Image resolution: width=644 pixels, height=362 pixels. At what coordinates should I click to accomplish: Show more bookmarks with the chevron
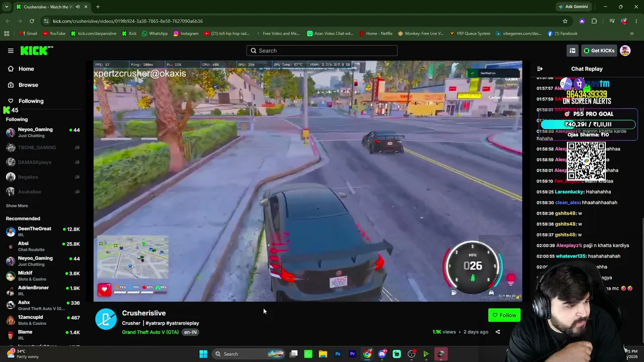point(632,34)
